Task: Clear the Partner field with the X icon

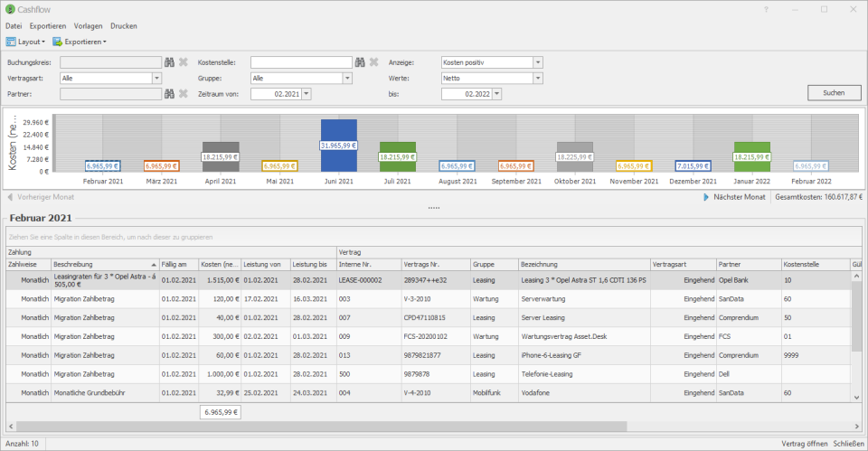Action: coord(184,93)
